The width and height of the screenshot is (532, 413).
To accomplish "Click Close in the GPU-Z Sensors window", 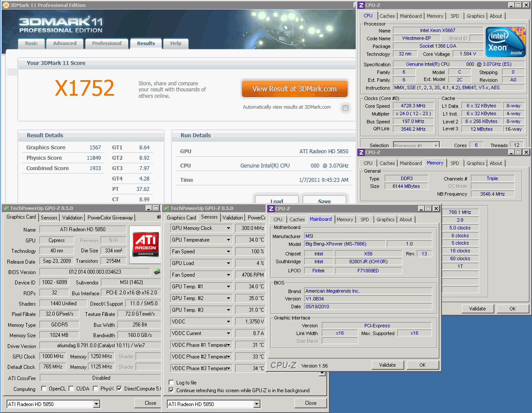I will point(311,403).
